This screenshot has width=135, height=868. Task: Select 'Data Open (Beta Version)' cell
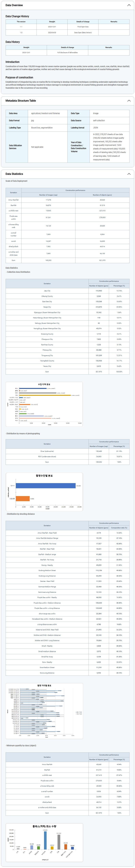(83, 33)
